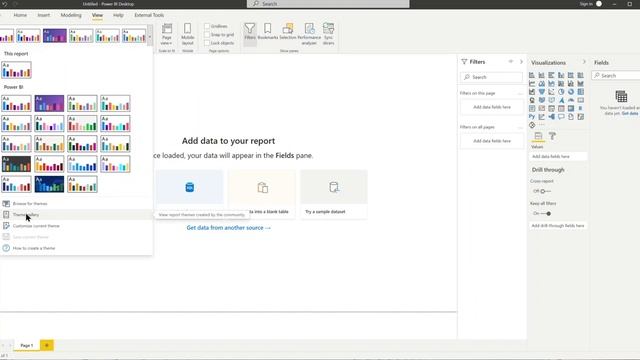Open the Home ribbon tab
This screenshot has height=360, width=640.
point(20,15)
